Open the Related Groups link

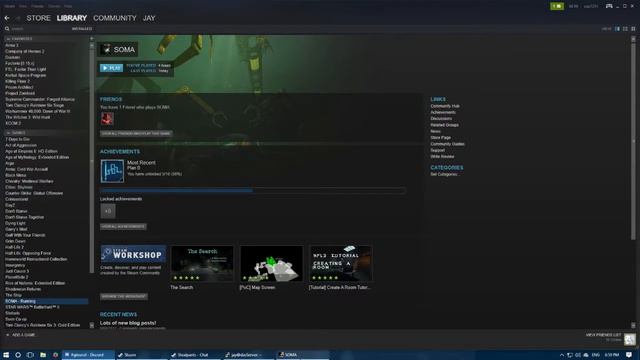444,125
